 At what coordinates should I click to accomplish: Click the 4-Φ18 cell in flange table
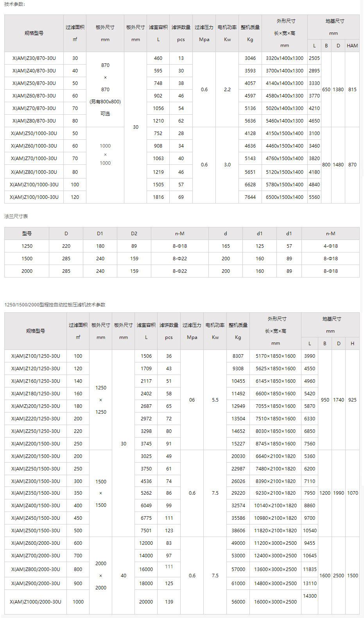point(330,246)
